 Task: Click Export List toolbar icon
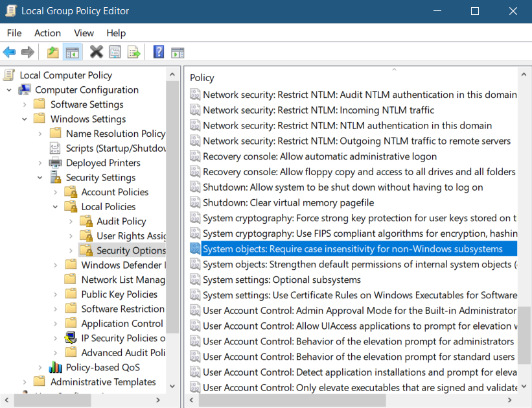tap(134, 53)
